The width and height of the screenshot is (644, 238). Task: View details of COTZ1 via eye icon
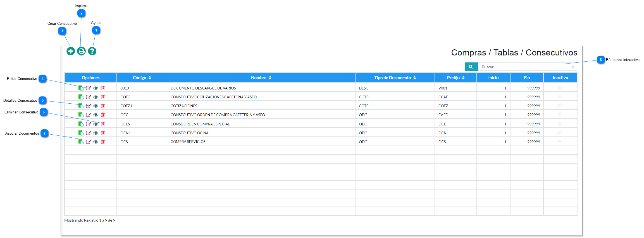click(x=96, y=106)
